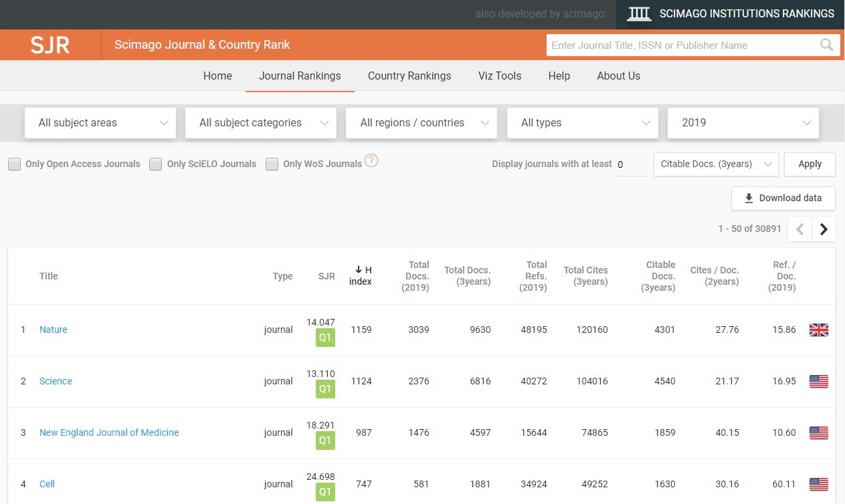845x504 pixels.
Task: Click the US flag in Science row
Action: point(819,381)
